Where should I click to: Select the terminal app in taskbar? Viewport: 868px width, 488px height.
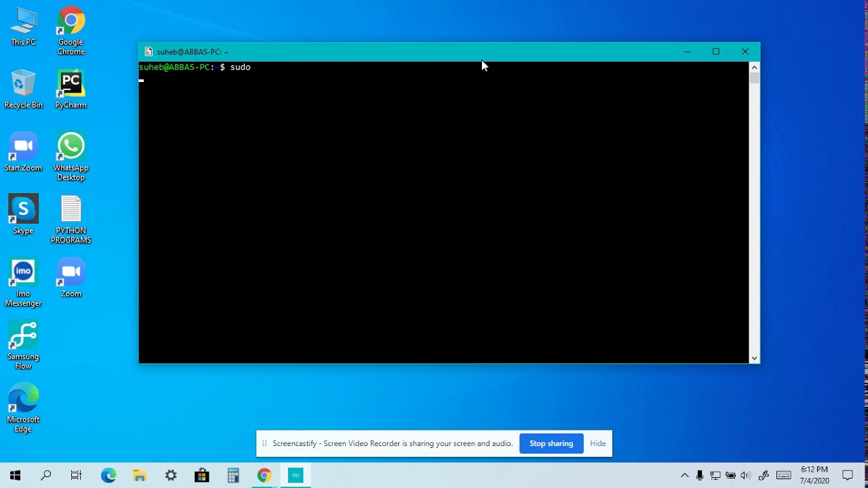tap(296, 476)
